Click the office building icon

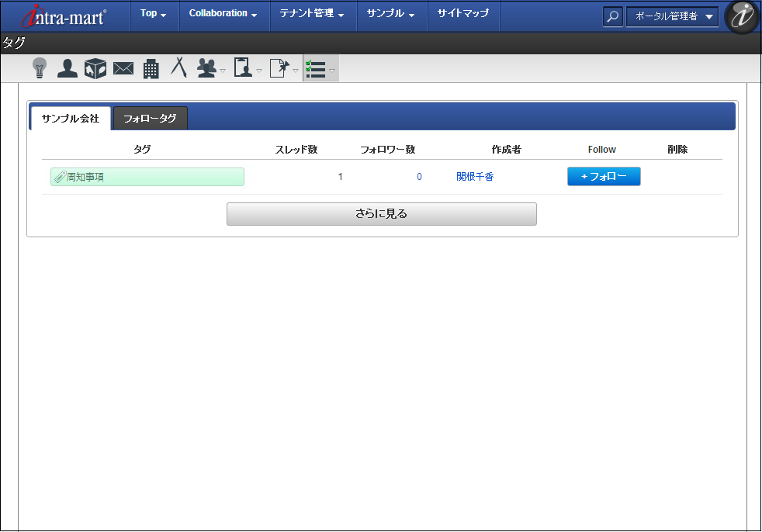(151, 69)
